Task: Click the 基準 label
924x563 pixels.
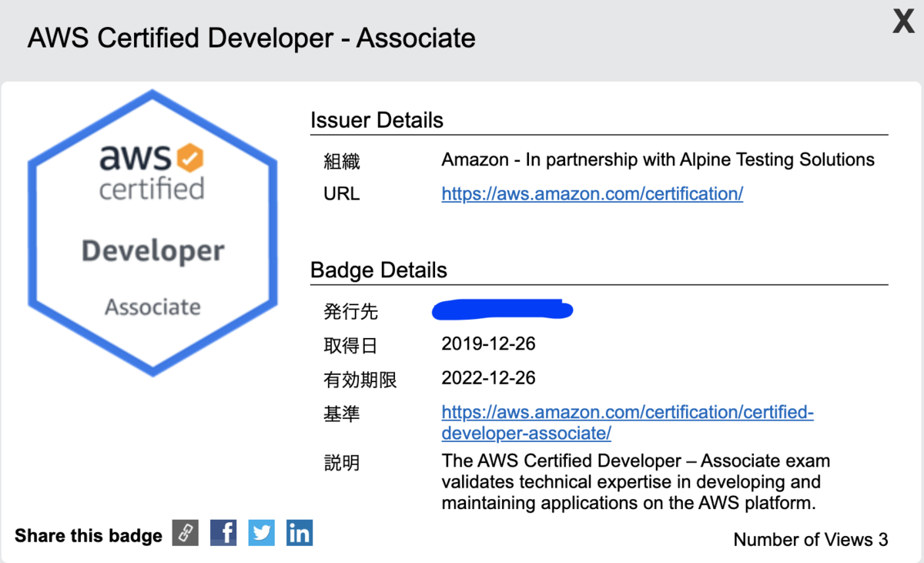Action: pos(342,414)
